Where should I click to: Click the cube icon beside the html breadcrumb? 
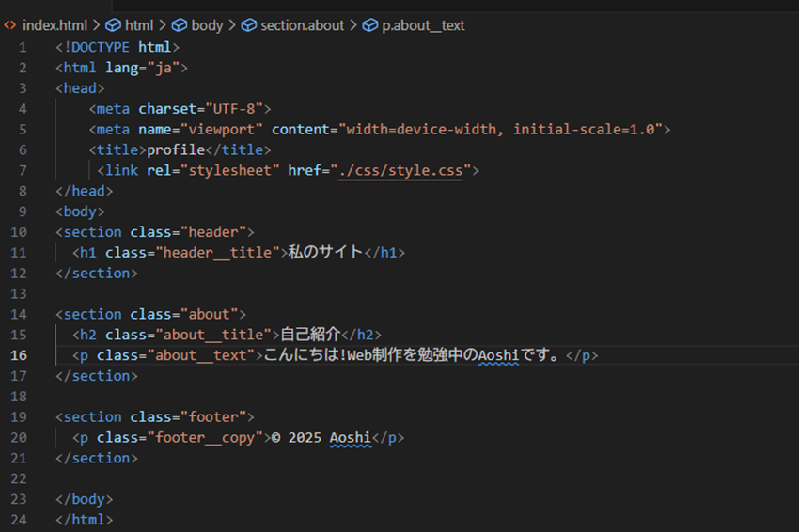pos(113,25)
